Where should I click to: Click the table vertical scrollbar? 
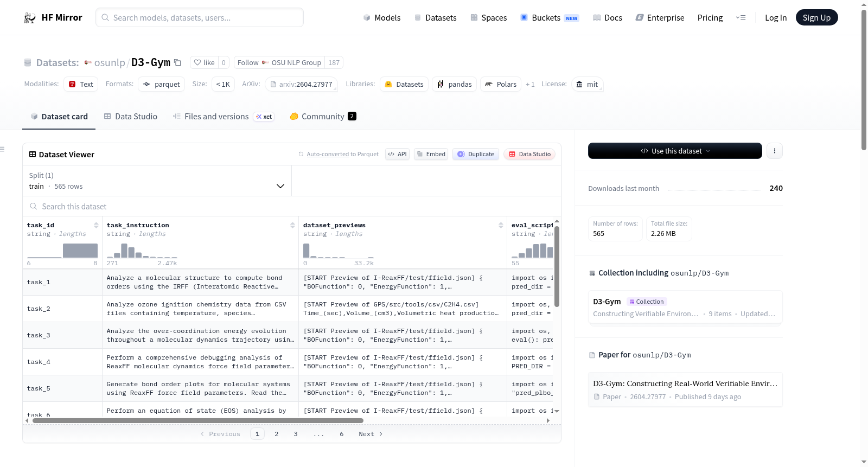click(x=557, y=266)
